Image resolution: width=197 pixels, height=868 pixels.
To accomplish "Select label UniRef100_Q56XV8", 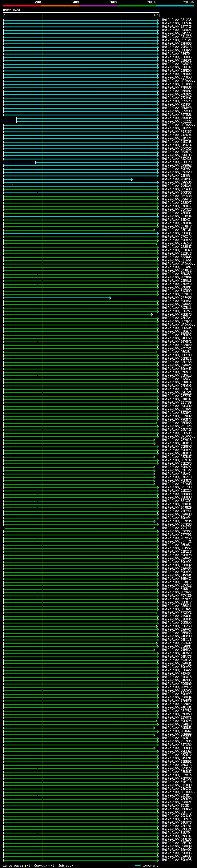I will click(177, 172).
